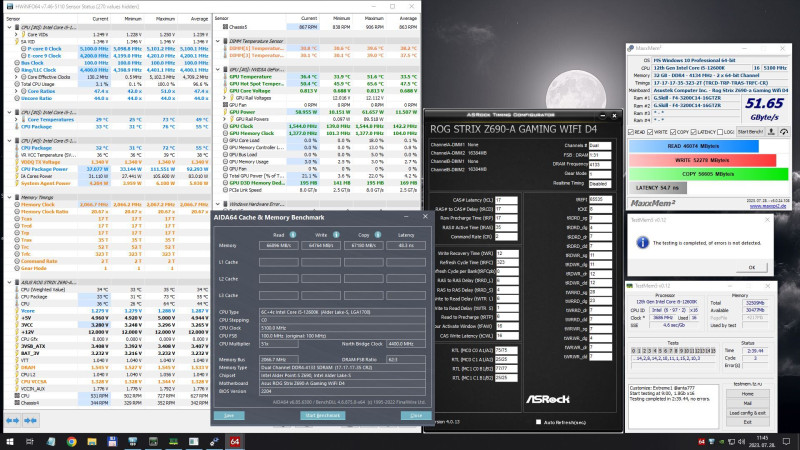800x450 pixels.
Task: Click Start Benchmark in AIDA64 window
Action: tap(322, 415)
